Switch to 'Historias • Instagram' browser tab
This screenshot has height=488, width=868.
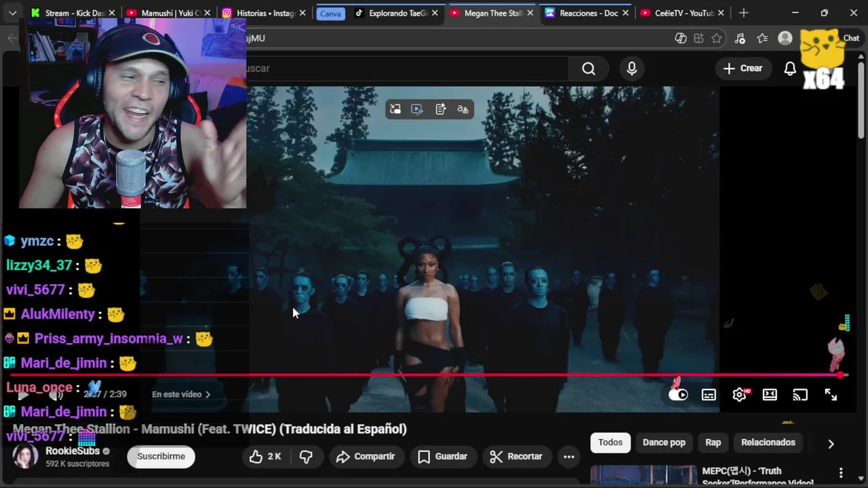point(265,13)
